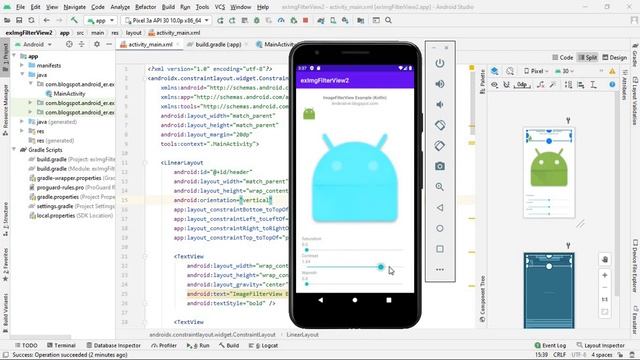Click emulator toolbar home circle icon
The image size is (640, 360).
pos(440,228)
